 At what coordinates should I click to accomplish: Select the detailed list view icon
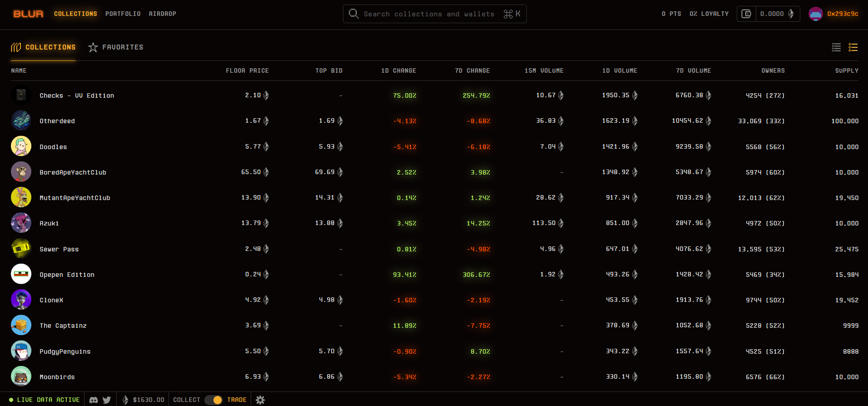pyautogui.click(x=853, y=47)
